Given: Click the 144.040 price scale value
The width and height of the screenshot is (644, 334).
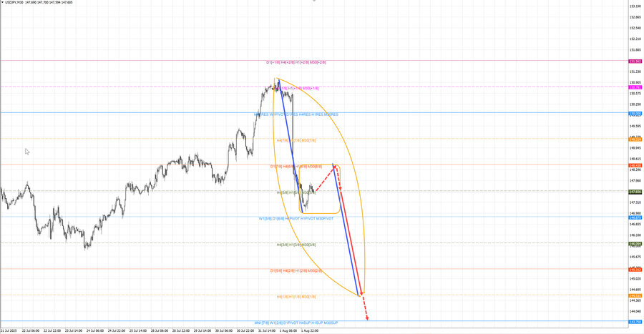Looking at the screenshot, I should tap(635, 311).
